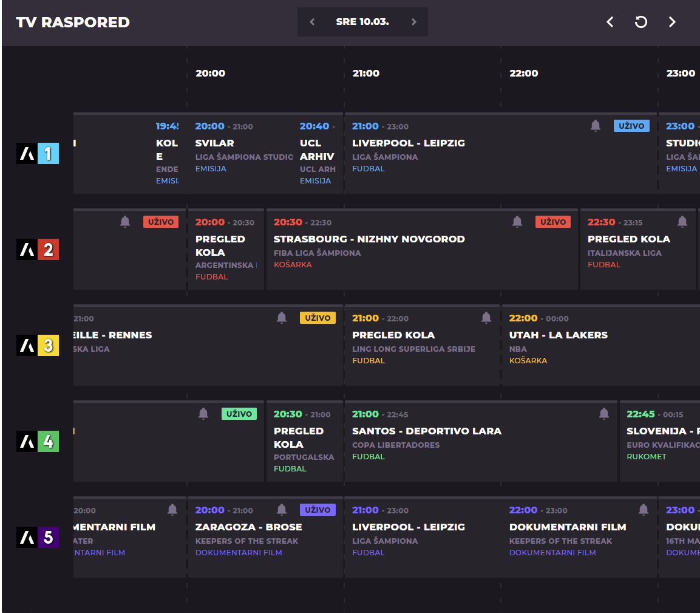The image size is (700, 613).
Task: Set reminder bell for Strasbourg - Nizhny Novgorod
Action: pos(517,222)
